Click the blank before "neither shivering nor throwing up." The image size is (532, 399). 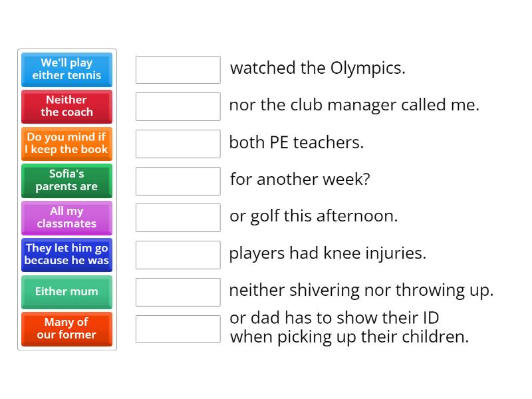[178, 292]
